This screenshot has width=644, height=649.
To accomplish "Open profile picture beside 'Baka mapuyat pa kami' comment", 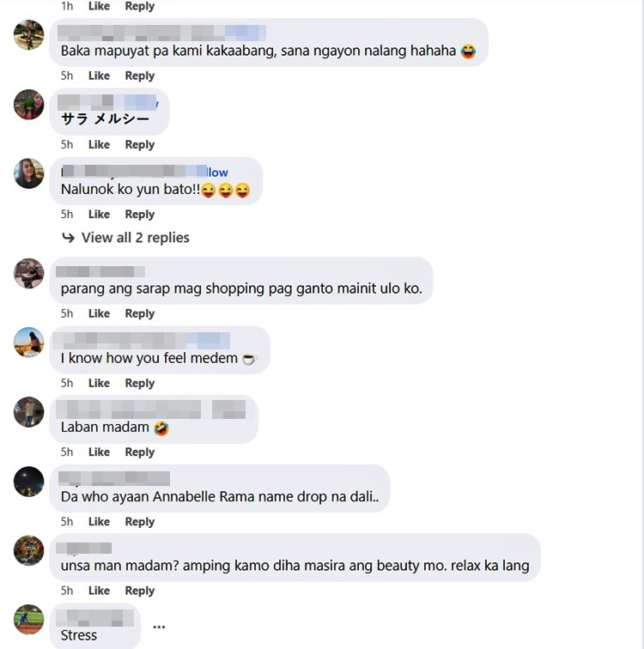I will (x=28, y=34).
